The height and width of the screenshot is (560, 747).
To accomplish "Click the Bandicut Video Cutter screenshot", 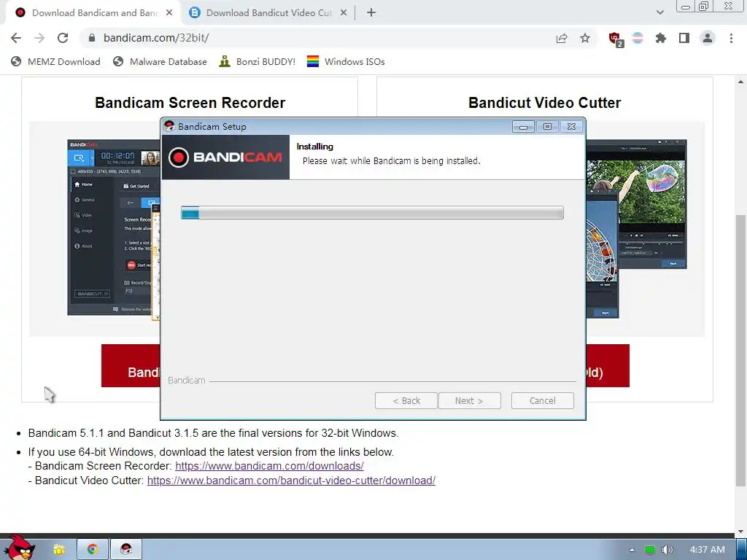I will coord(636,228).
